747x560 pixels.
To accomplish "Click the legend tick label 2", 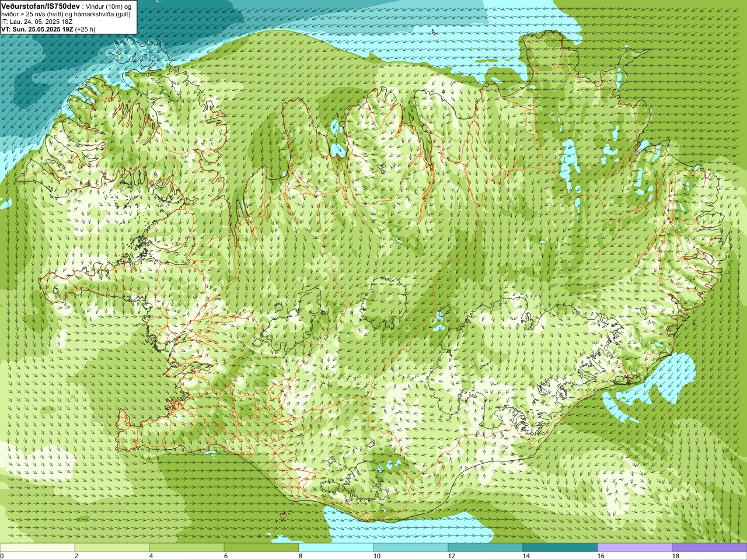I will click(76, 556).
